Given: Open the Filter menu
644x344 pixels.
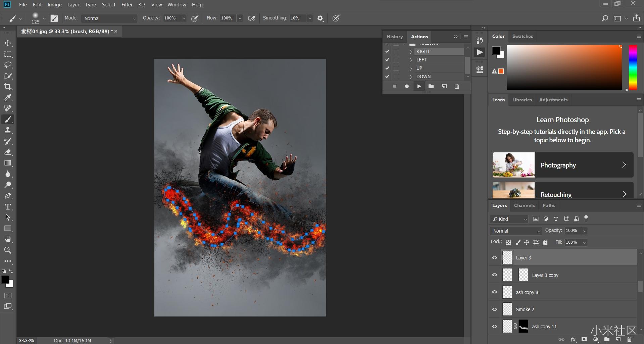Looking at the screenshot, I should tap(127, 5).
